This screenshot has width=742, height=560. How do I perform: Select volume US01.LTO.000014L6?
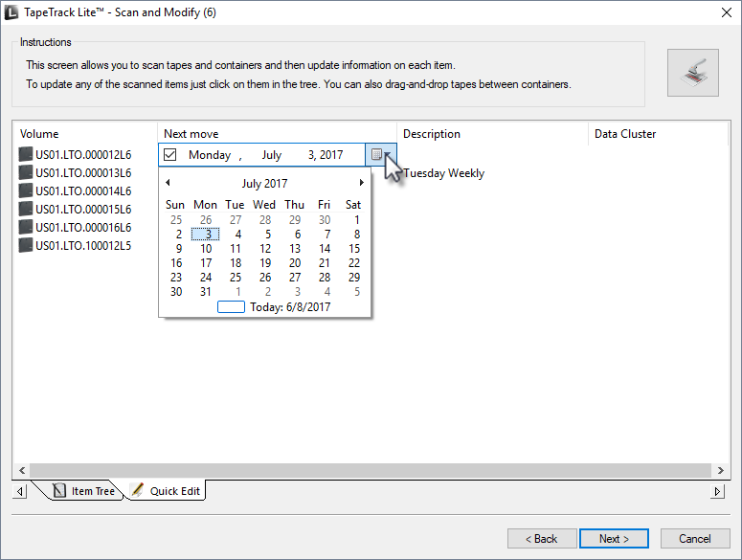pyautogui.click(x=83, y=191)
